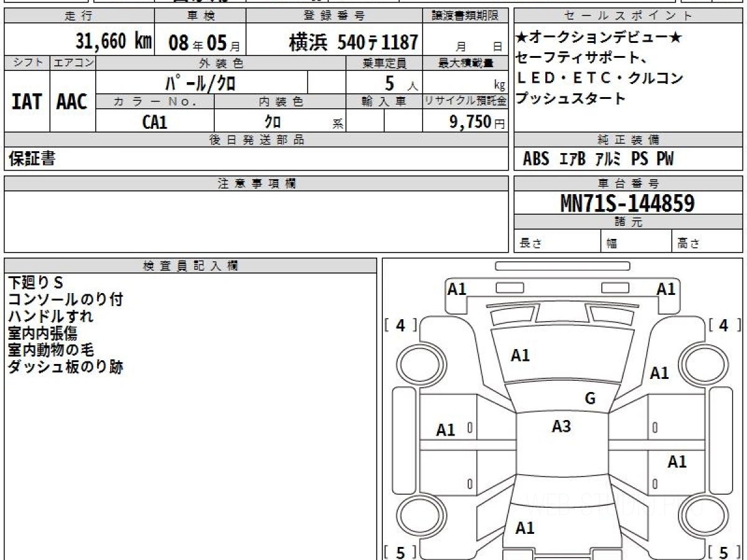Select inspector note コンソールのり付
This screenshot has width=747, height=560.
(65, 300)
